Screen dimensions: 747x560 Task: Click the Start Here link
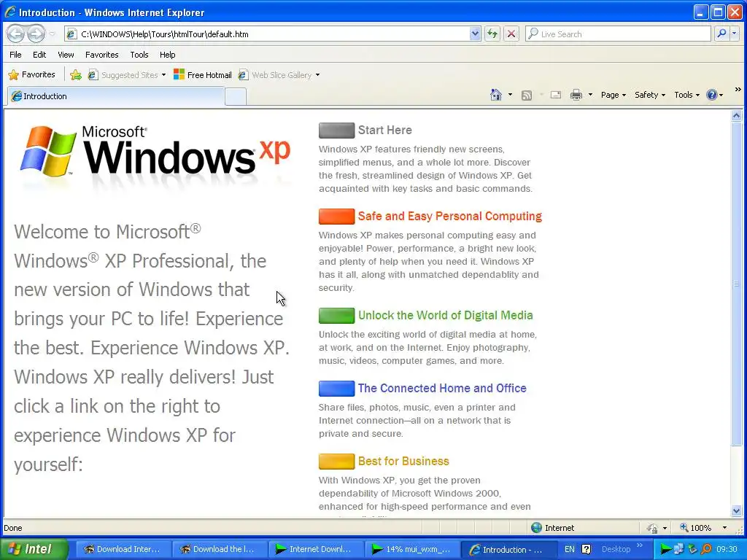pyautogui.click(x=385, y=130)
